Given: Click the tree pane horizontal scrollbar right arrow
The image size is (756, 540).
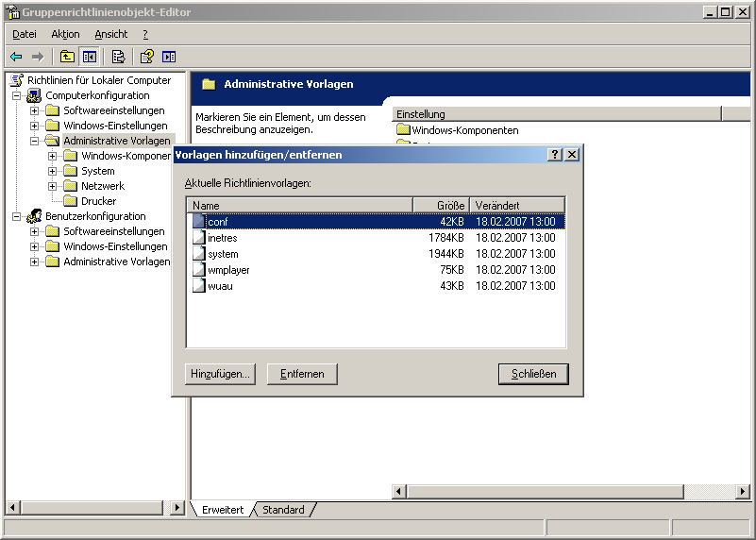Looking at the screenshot, I should coord(177,508).
